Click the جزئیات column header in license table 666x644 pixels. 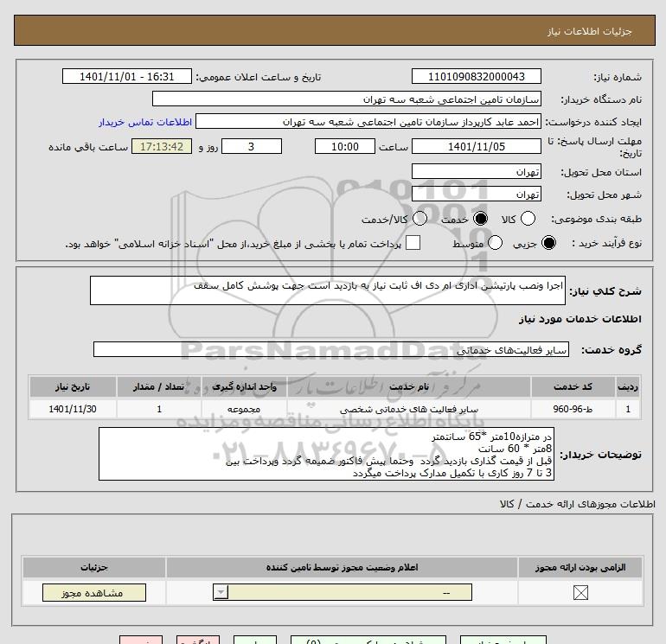pyautogui.click(x=94, y=567)
